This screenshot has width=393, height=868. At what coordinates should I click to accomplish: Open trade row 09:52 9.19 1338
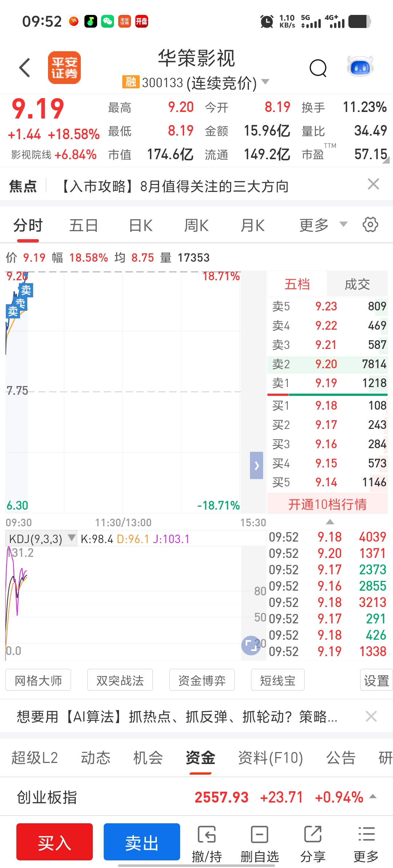coord(327,651)
